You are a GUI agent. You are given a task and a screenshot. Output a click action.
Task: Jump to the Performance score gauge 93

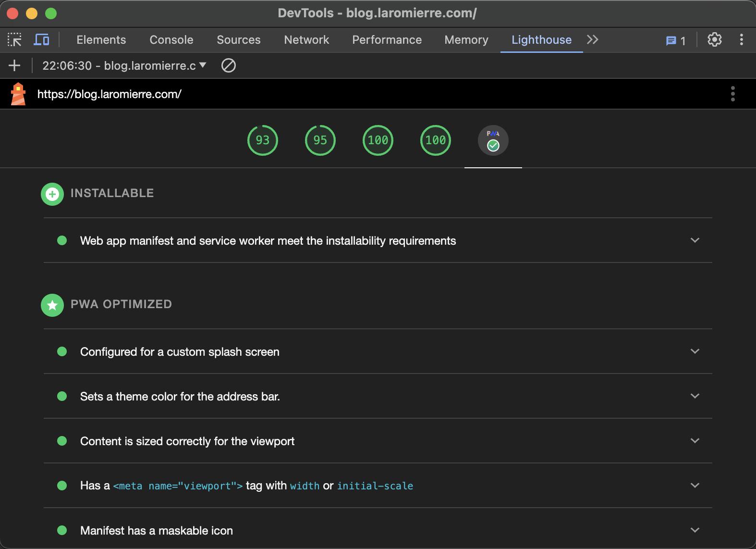tap(263, 140)
